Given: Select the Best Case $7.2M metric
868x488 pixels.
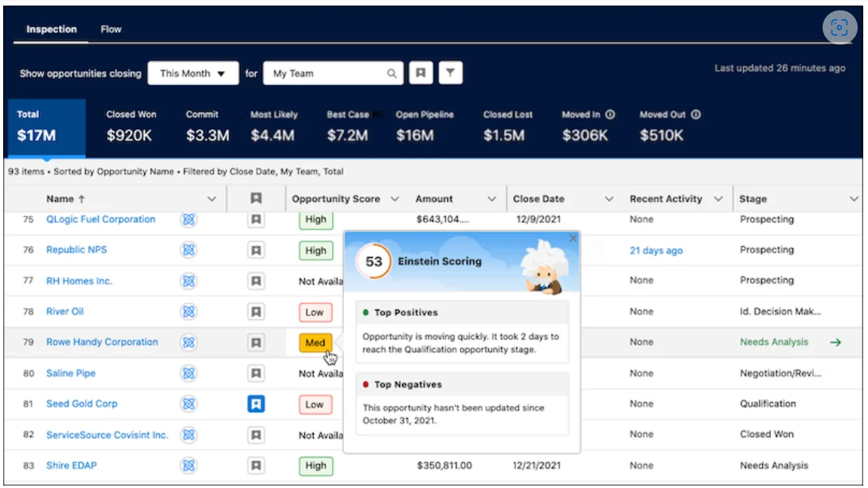Looking at the screenshot, I should (348, 126).
